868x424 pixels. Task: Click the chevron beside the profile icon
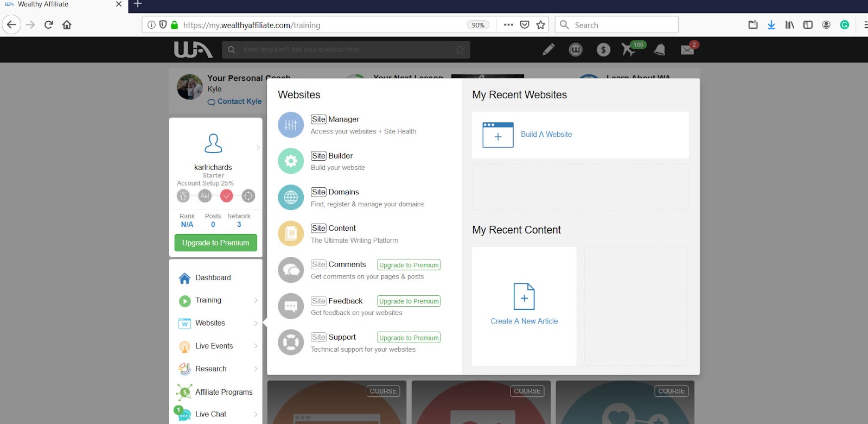pos(258,147)
